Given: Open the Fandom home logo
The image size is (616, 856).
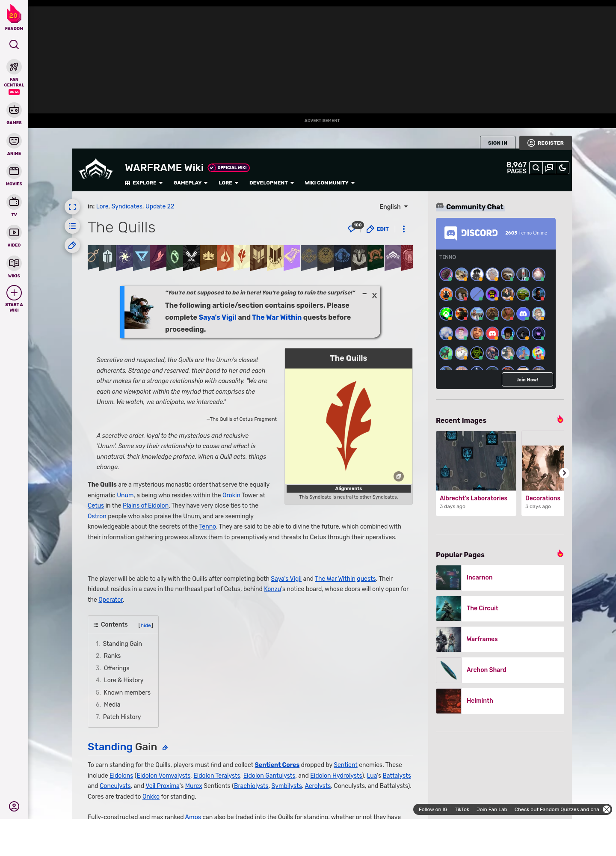Looking at the screenshot, I should coord(14,18).
